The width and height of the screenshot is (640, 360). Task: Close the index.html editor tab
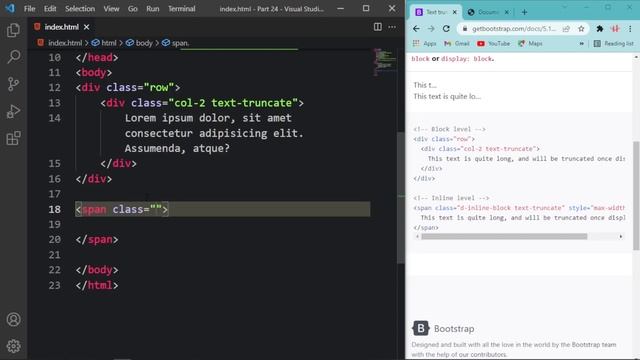pyautogui.click(x=87, y=27)
